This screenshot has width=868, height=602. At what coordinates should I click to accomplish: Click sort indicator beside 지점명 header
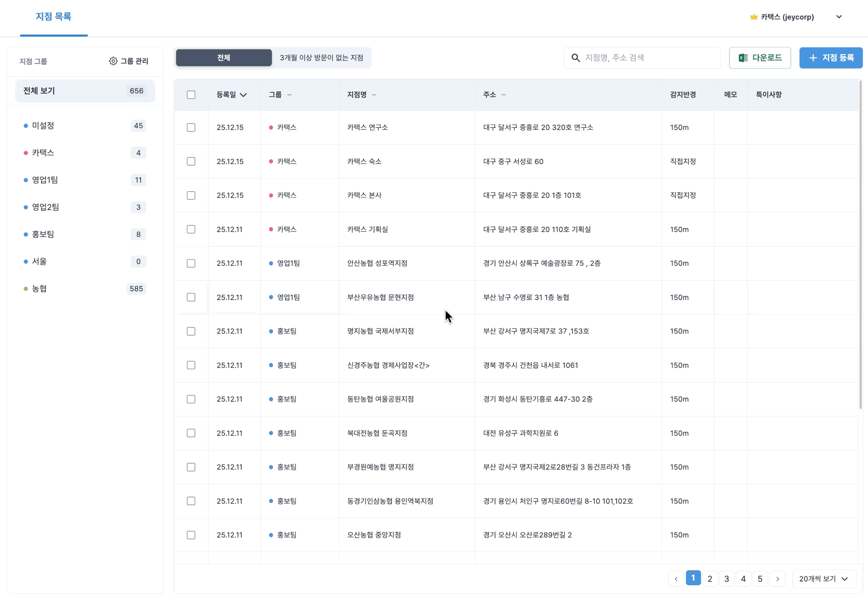pyautogui.click(x=374, y=95)
